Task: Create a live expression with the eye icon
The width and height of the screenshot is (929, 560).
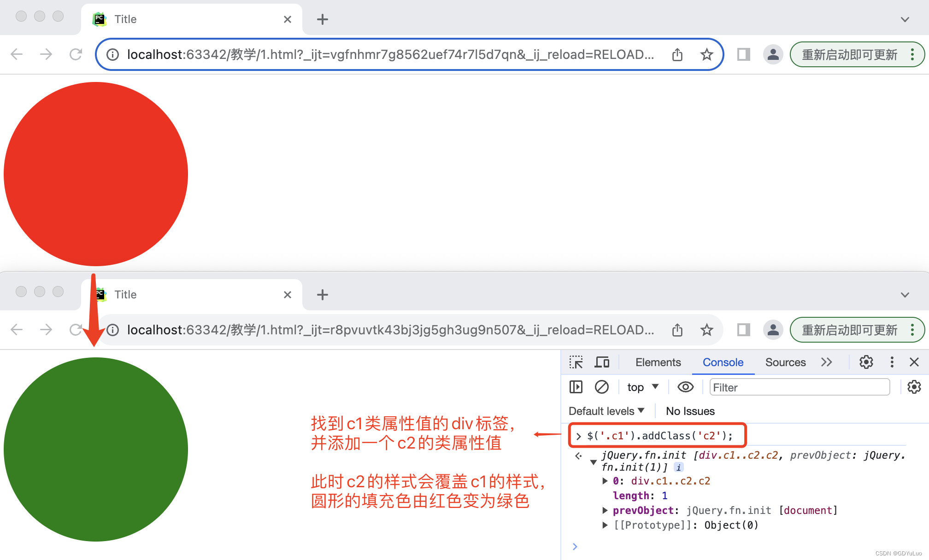Action: [685, 387]
